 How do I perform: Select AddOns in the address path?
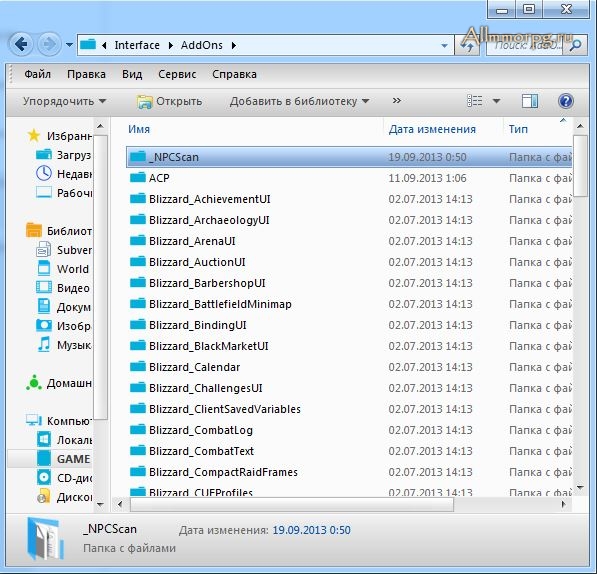point(201,45)
